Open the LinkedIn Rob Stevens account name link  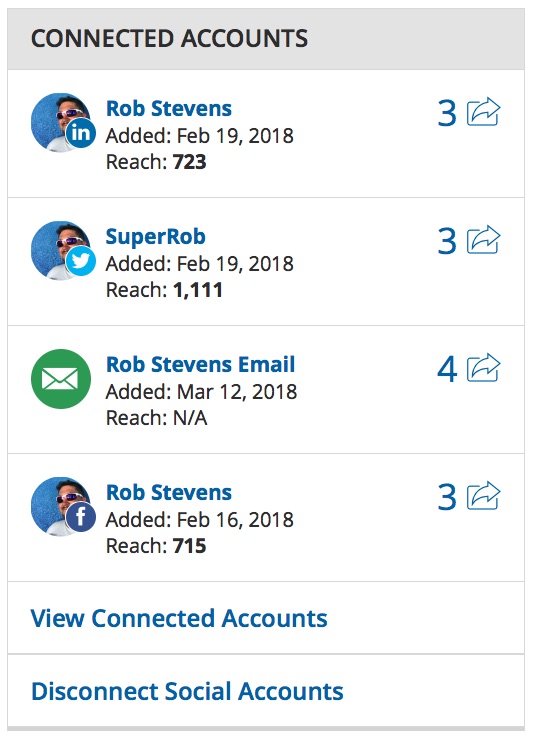pos(169,109)
